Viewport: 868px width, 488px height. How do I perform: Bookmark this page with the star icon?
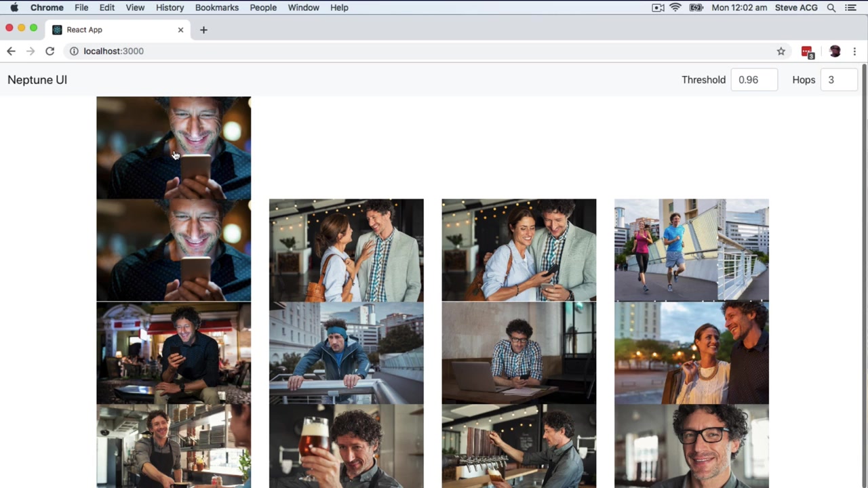point(781,51)
